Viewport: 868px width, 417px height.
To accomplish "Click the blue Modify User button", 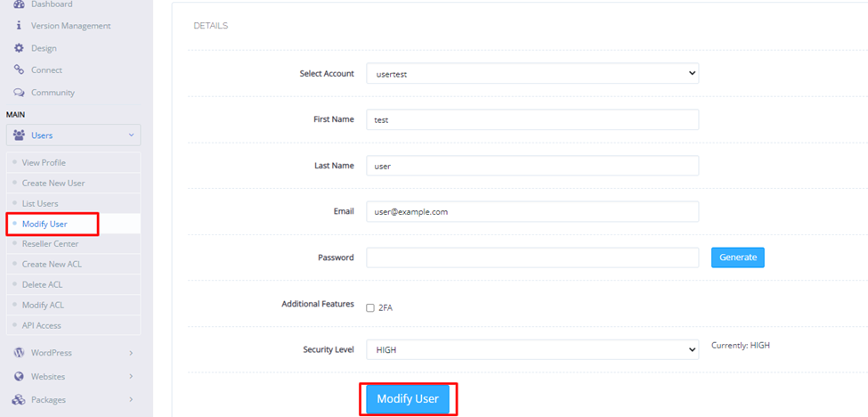I will [408, 398].
